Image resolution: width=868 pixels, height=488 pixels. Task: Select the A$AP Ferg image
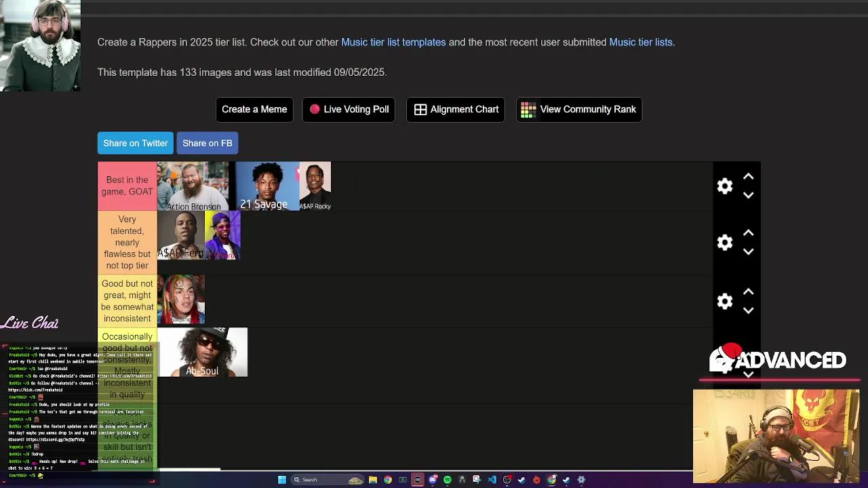tap(181, 235)
